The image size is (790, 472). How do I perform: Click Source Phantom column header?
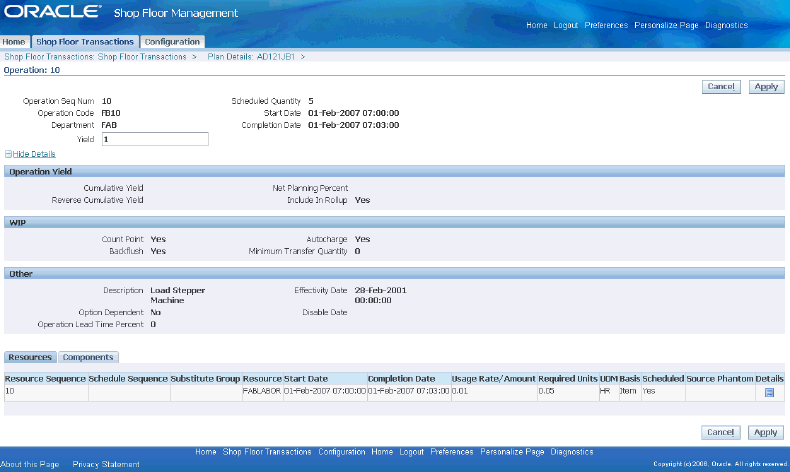[720, 379]
